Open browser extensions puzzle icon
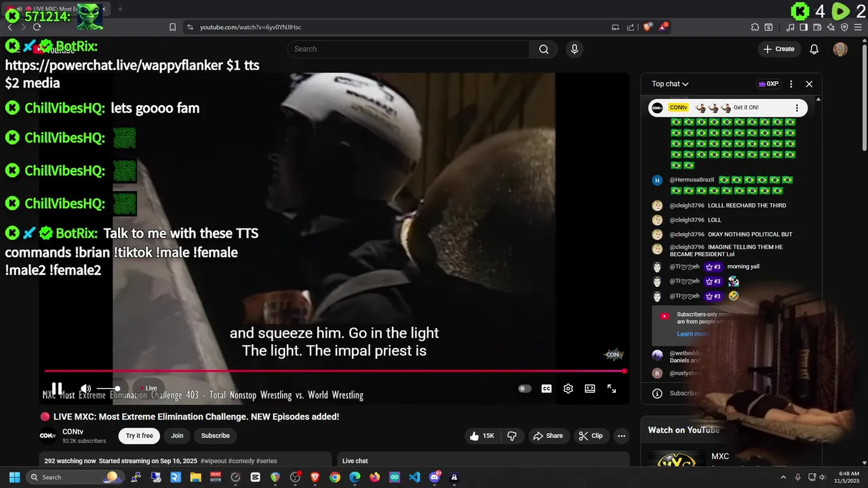Screen dimensions: 868x488 click(755, 27)
